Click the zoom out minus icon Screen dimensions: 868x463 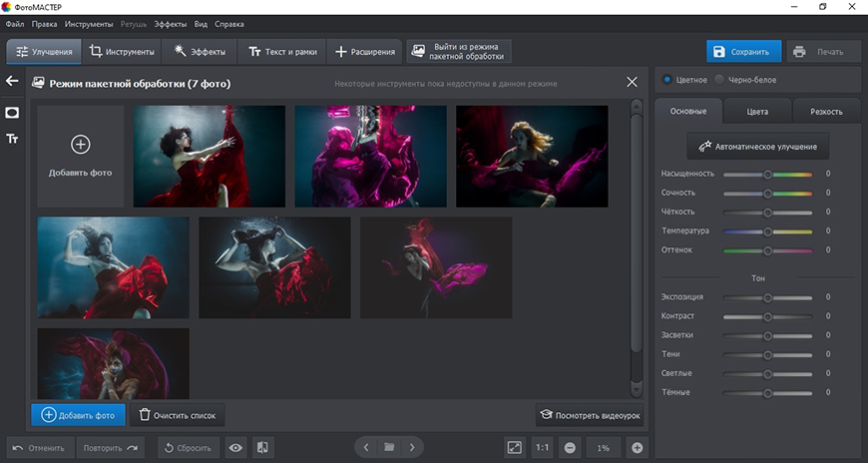[x=570, y=448]
